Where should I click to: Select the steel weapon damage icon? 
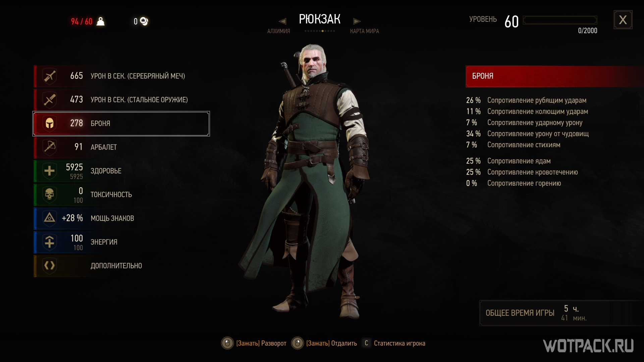[50, 100]
